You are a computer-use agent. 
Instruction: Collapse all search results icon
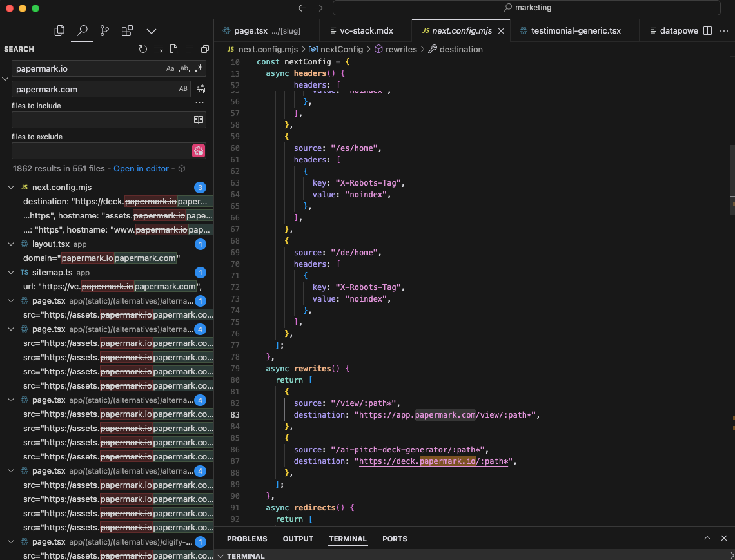205,49
